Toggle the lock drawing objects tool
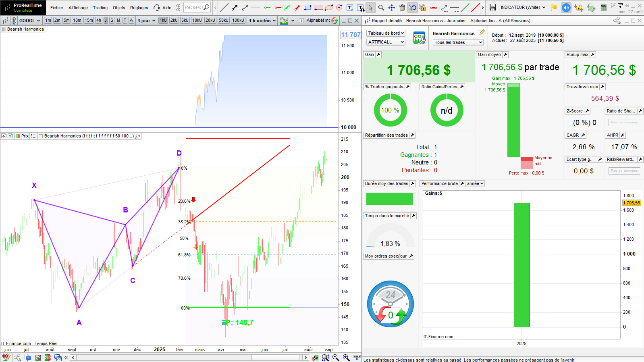Viewport: 644px width, 362px height. tap(423, 8)
